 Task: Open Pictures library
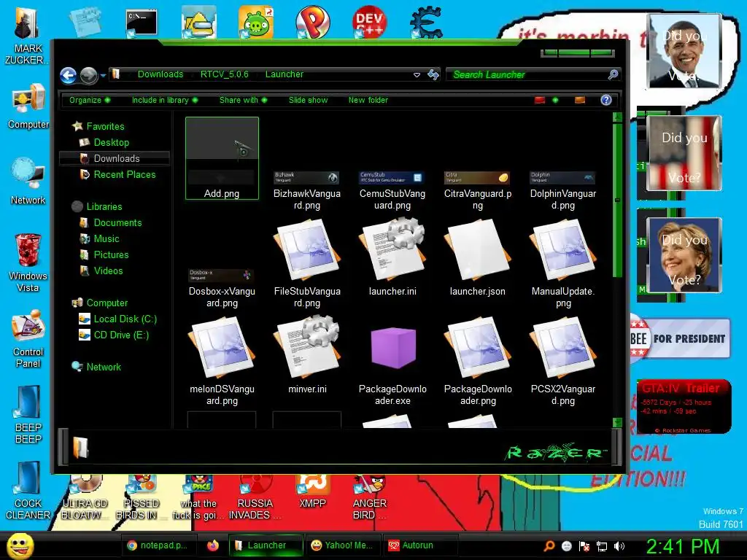pos(111,254)
